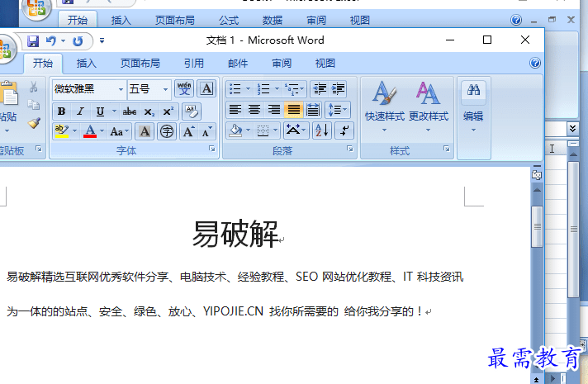Click the character border icon
The image size is (588, 384).
206,89
